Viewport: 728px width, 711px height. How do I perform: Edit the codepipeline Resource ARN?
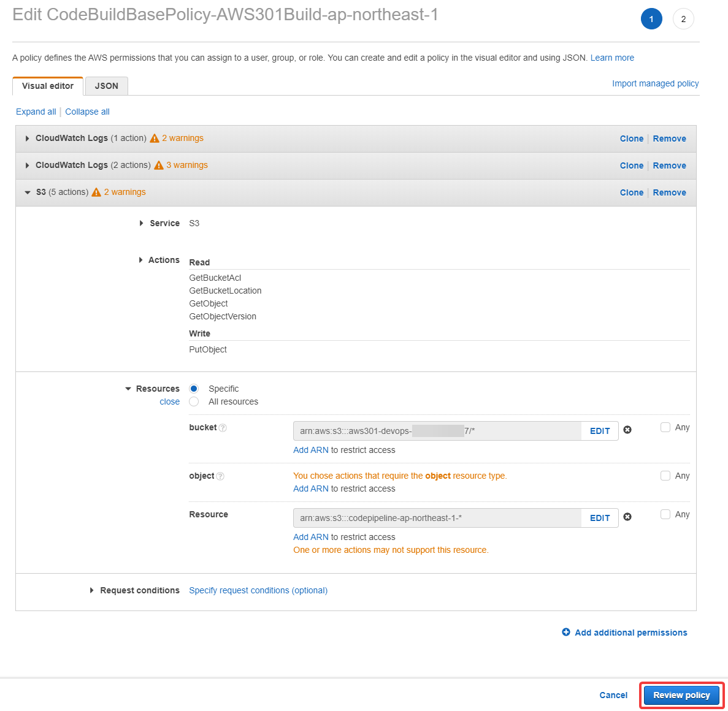[600, 518]
